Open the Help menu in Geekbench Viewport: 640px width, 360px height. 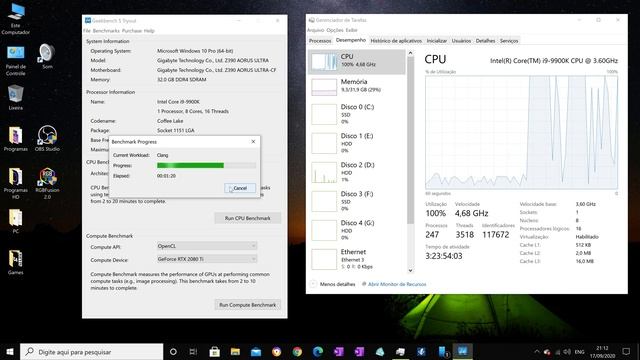tap(149, 31)
